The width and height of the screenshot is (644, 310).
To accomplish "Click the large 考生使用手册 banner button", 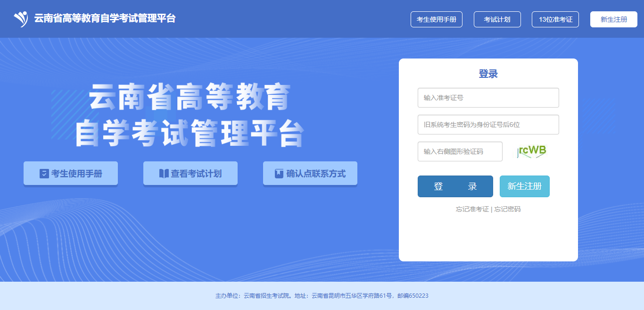I will pyautogui.click(x=71, y=174).
